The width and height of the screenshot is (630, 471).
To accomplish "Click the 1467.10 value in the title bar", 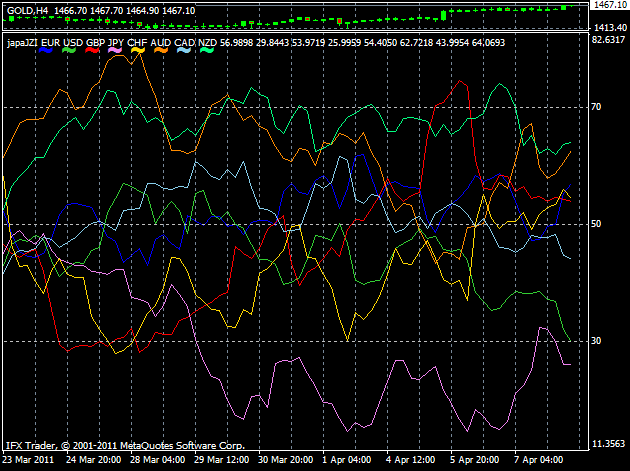I will coord(178,11).
